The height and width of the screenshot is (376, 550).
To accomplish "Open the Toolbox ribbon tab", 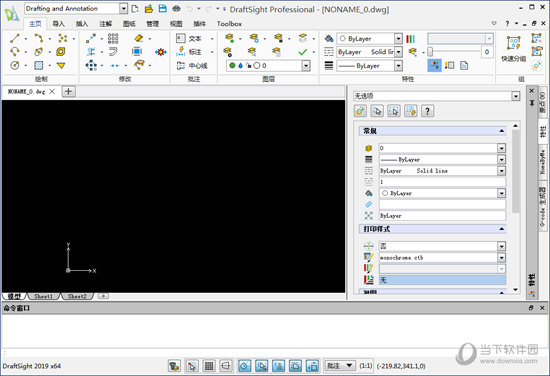I will [x=229, y=24].
